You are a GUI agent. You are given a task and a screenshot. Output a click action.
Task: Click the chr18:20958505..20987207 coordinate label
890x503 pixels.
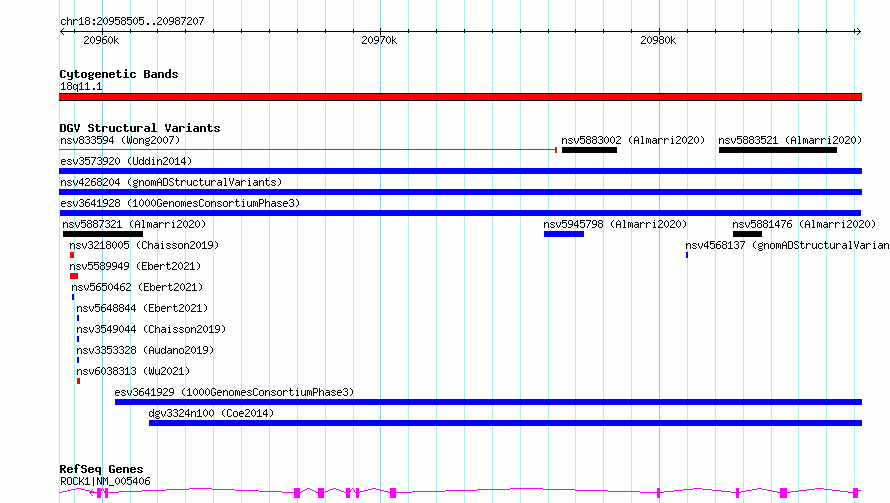(x=132, y=21)
